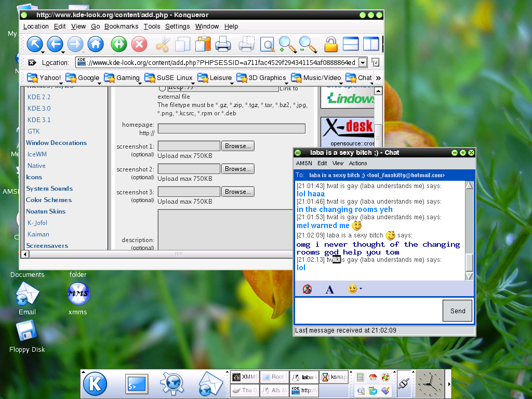Open emoticon list dropdown arrow in chat

tap(361, 289)
